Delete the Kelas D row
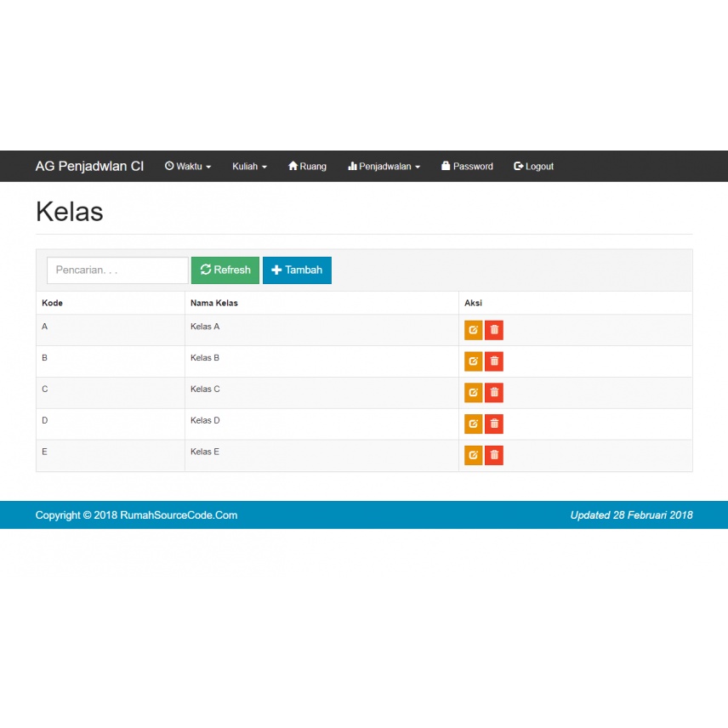This screenshot has width=728, height=728. coord(494,424)
